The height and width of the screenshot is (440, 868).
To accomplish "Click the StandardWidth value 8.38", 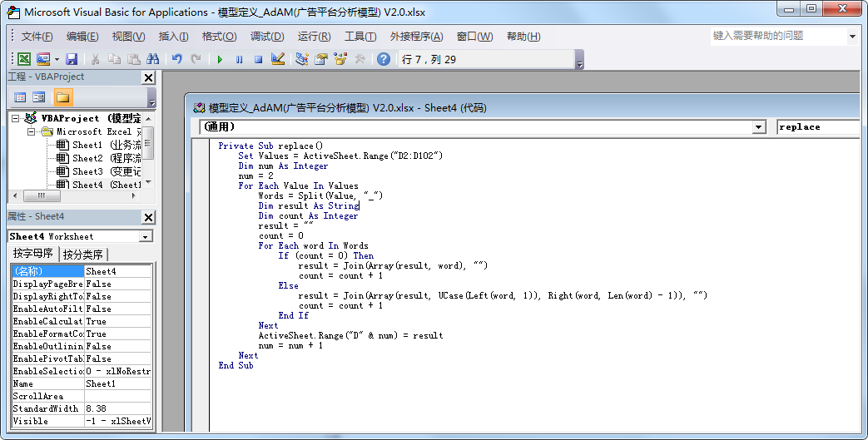I will point(118,408).
